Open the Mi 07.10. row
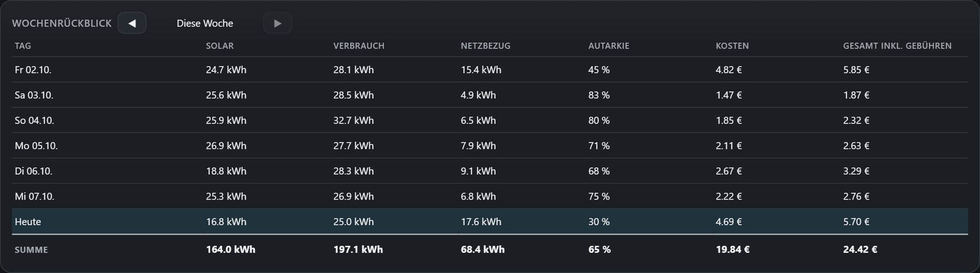 coord(490,196)
